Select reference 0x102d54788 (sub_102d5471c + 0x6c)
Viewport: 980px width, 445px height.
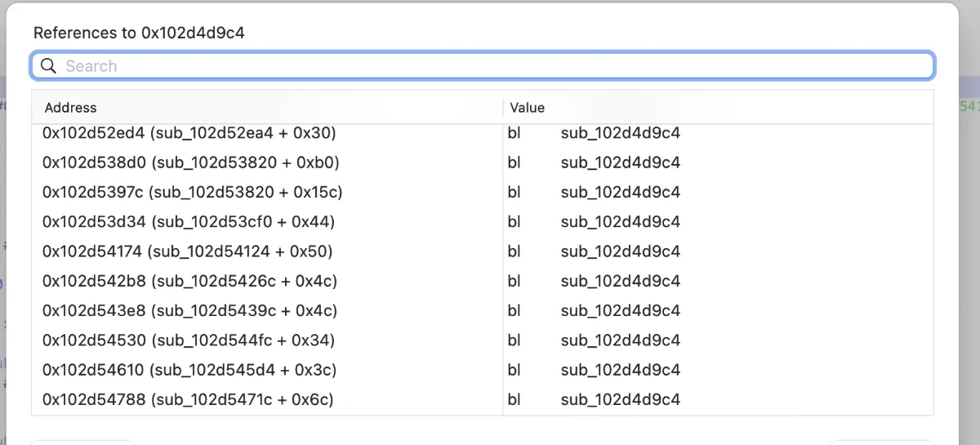(483, 399)
